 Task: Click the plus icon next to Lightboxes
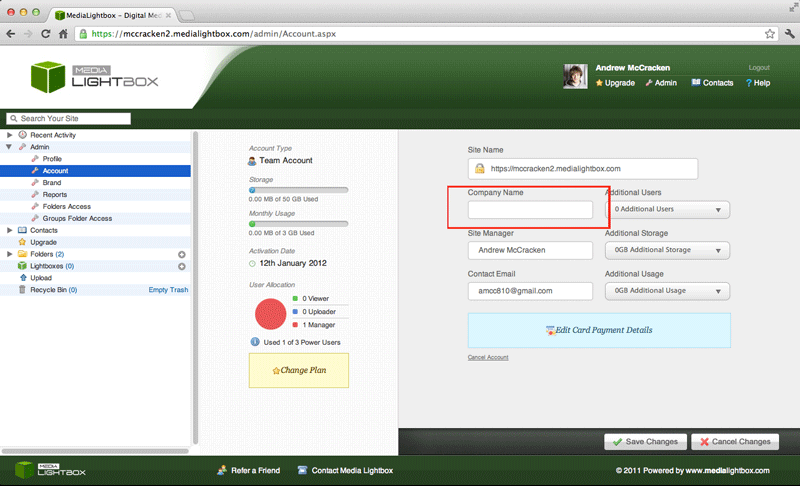(181, 266)
